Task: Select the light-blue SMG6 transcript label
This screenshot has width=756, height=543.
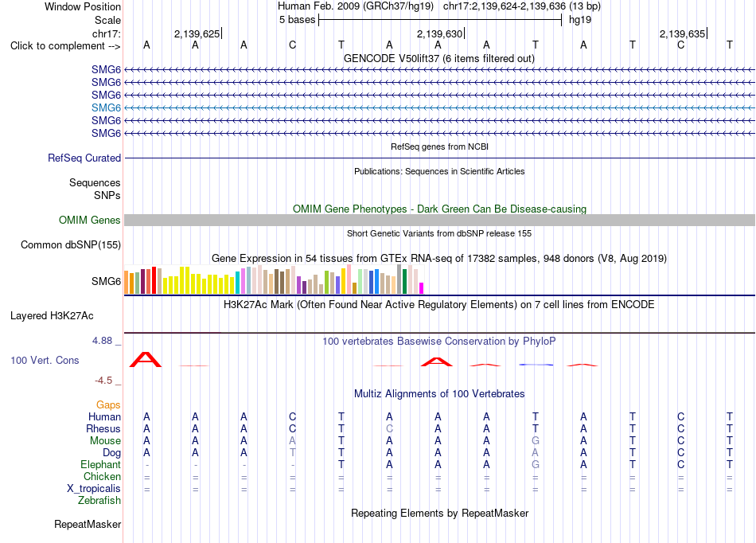Action: coord(106,107)
